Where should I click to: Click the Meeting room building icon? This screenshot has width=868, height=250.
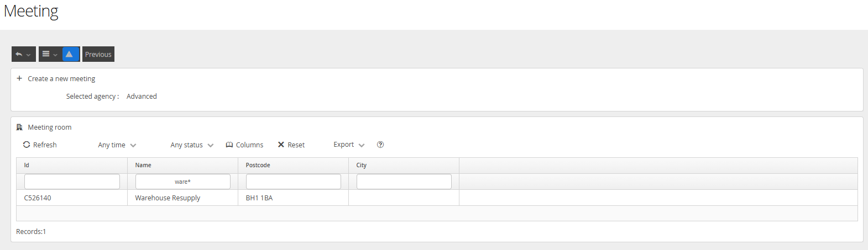click(x=20, y=127)
